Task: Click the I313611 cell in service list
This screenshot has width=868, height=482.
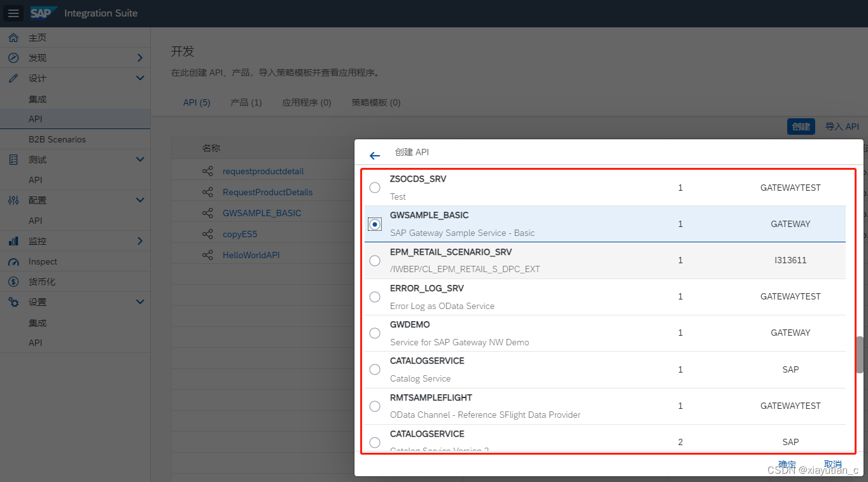Action: click(790, 260)
